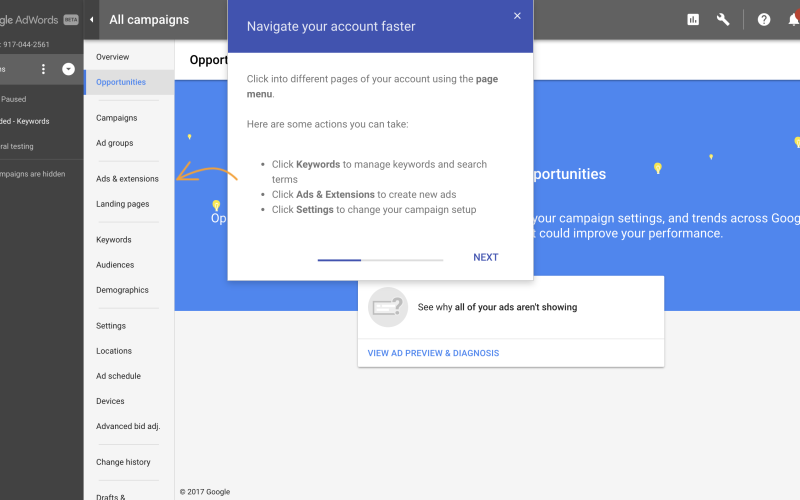Click the 'campaigns are hidden' notice

pos(33,174)
